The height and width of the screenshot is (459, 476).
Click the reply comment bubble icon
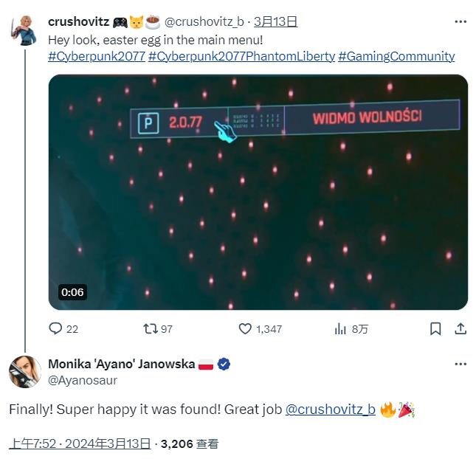55,329
